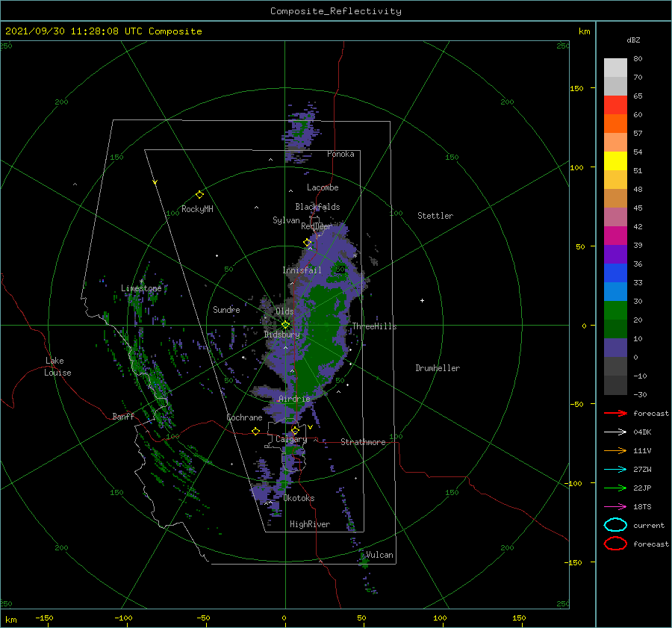Click the yellow diamond marker below Cochrane
Viewport: 672px width, 628px height.
coord(255,431)
